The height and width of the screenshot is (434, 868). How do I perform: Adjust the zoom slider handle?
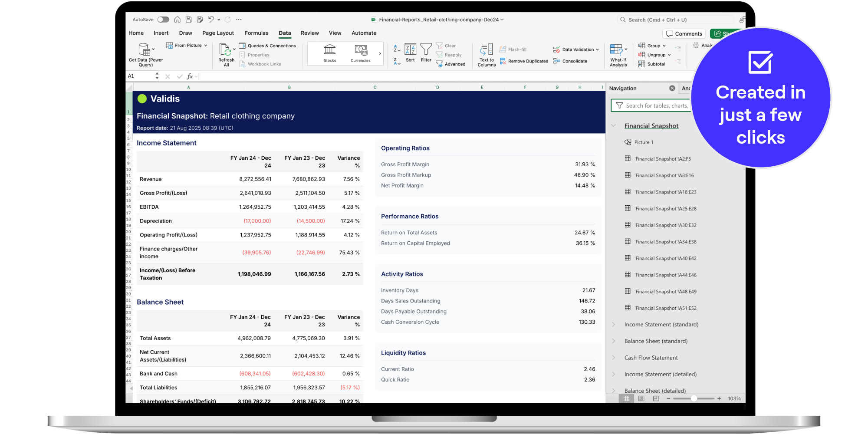tap(694, 398)
